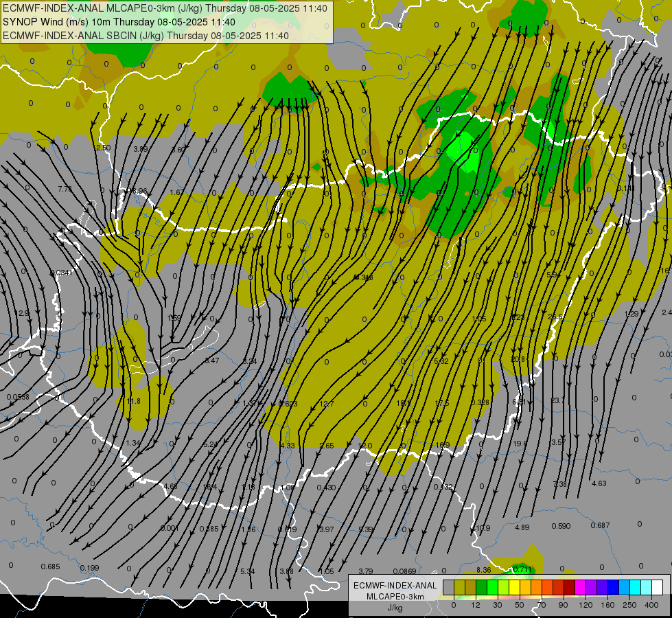The height and width of the screenshot is (618, 672).
Task: Click the map value 0.430
Action: pyautogui.click(x=326, y=488)
